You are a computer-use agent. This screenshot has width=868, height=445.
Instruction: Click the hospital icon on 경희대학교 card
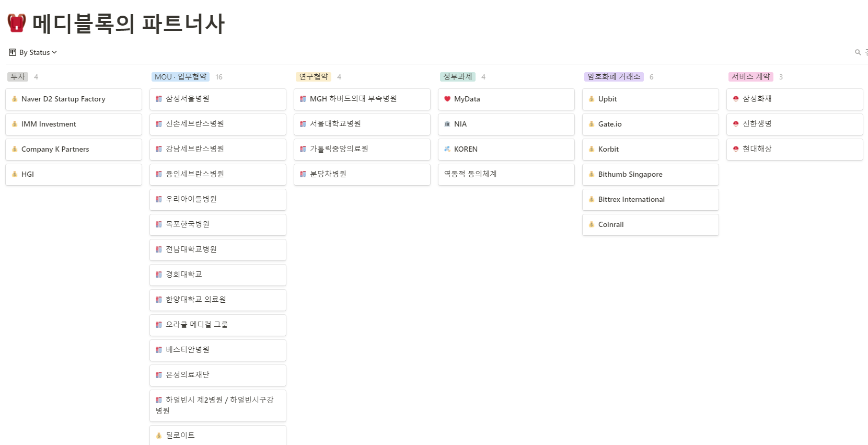[159, 275]
